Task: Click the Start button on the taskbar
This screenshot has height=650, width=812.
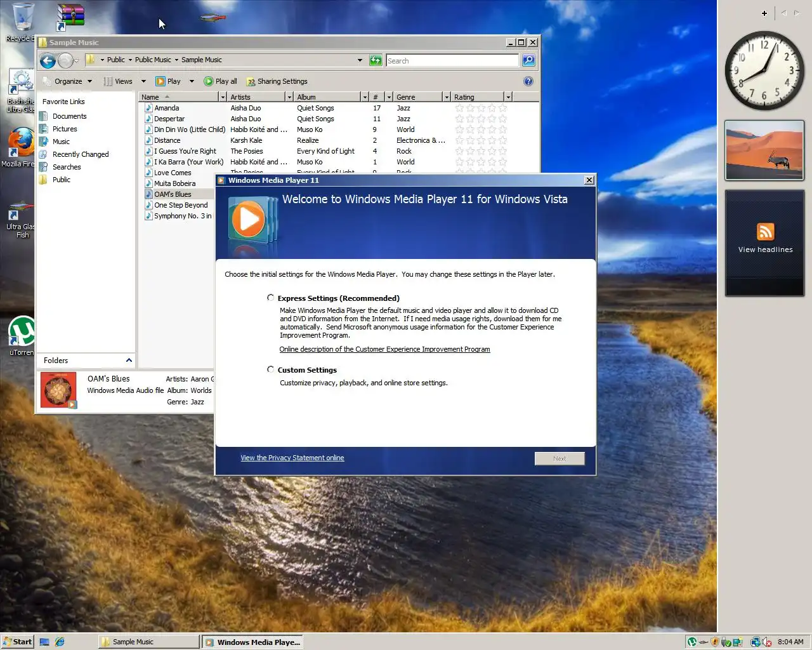Action: click(17, 642)
